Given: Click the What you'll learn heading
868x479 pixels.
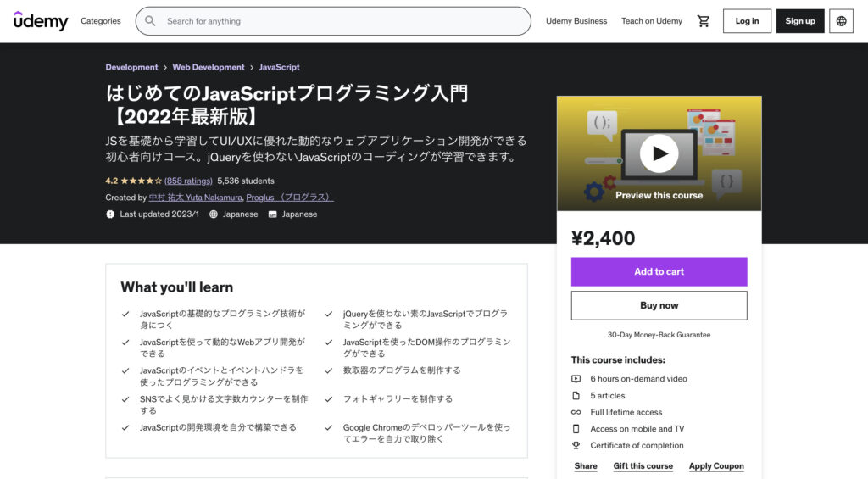Looking at the screenshot, I should click(176, 287).
